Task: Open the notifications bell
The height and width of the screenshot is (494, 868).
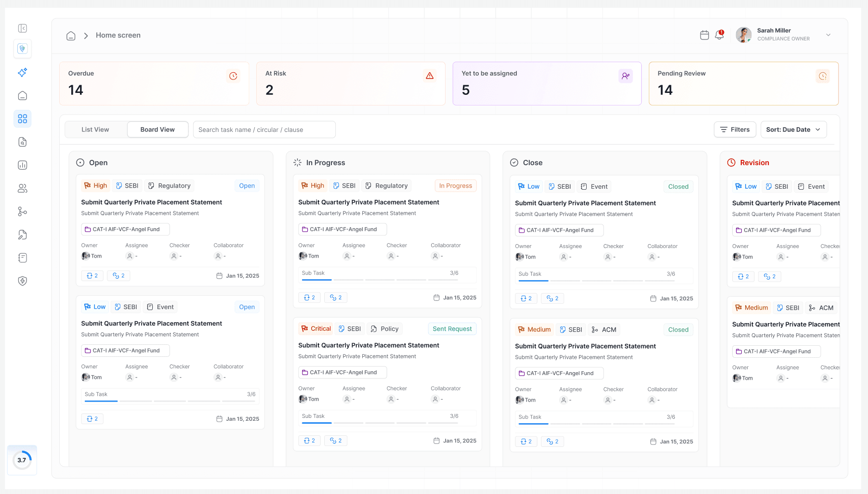Action: [x=719, y=35]
